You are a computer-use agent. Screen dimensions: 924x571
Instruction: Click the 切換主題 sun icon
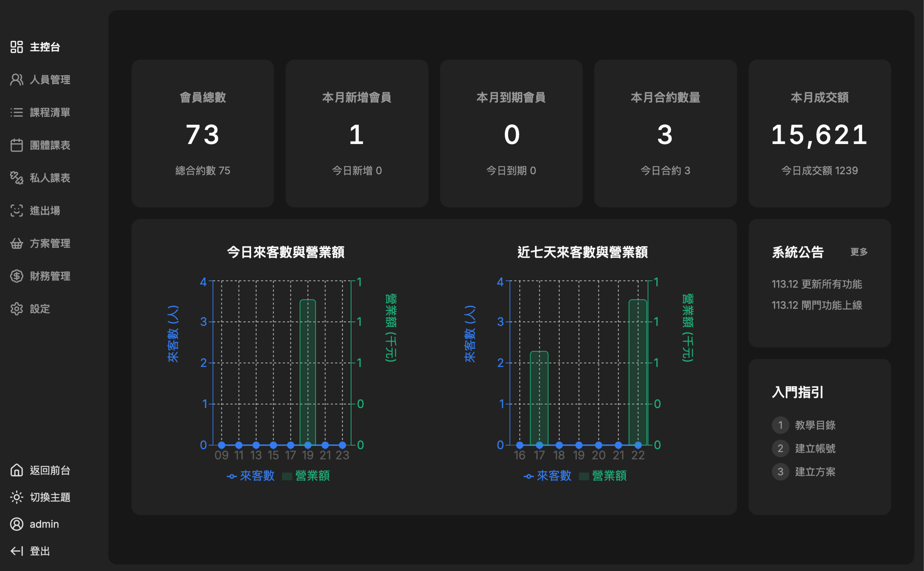click(17, 497)
